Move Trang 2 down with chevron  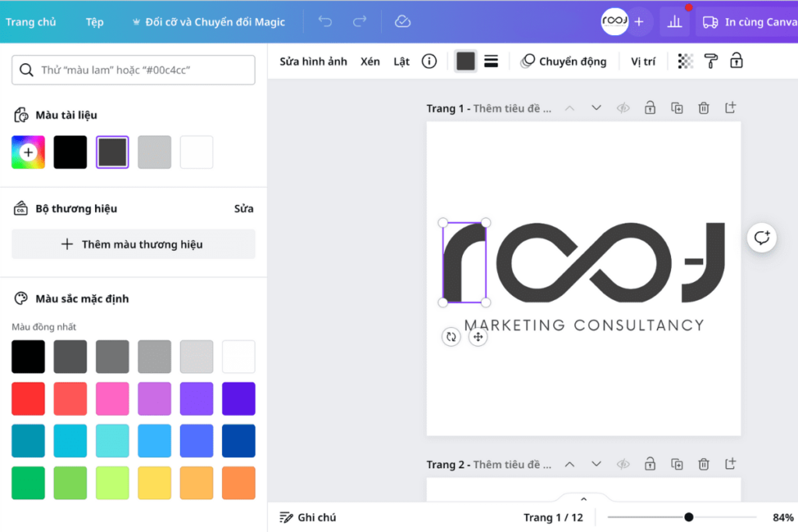(596, 464)
